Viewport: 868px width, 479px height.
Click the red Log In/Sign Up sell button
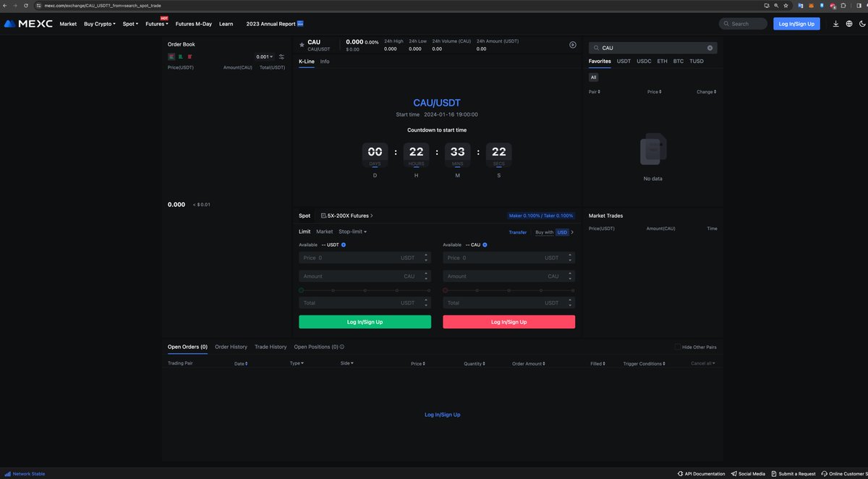point(509,322)
